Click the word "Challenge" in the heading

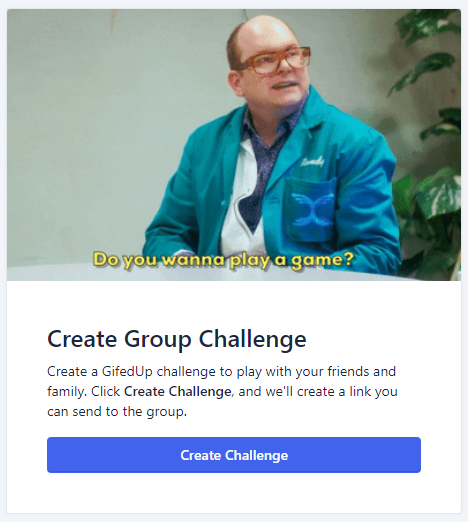click(252, 339)
